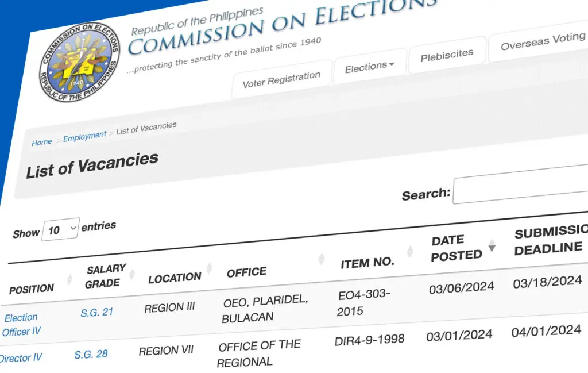
Task: Open the Plebiscites tab
Action: coord(447,55)
